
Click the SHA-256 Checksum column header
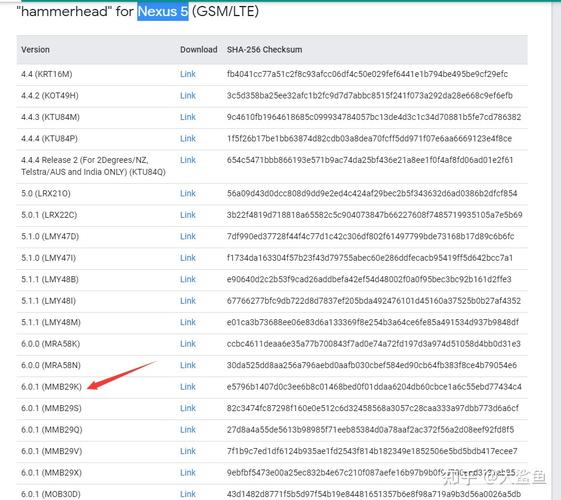pos(264,50)
